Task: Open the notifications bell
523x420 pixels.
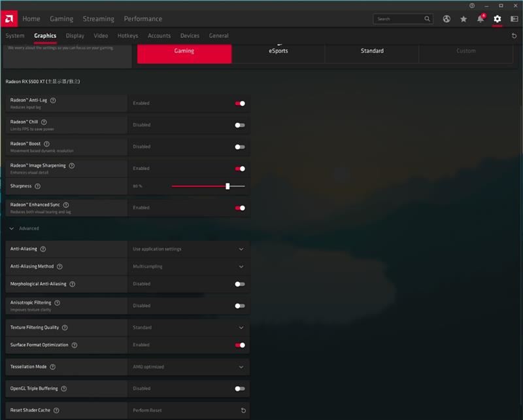Action: pos(481,19)
